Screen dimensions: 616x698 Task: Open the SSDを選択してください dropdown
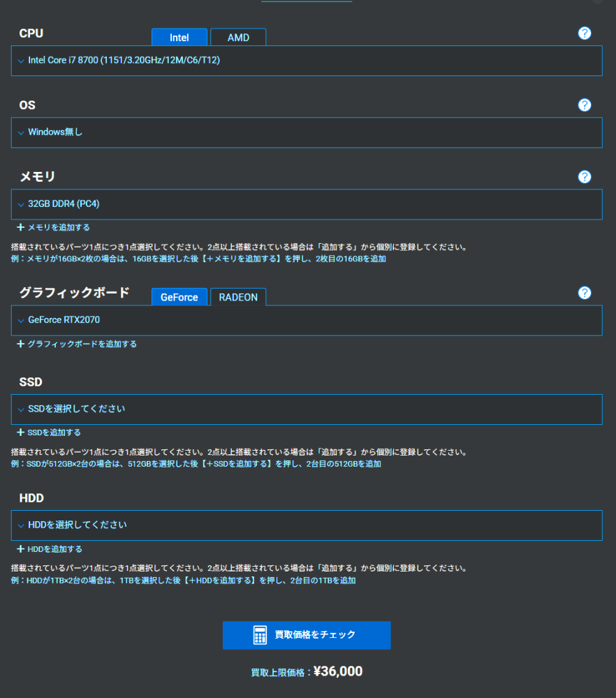(307, 409)
